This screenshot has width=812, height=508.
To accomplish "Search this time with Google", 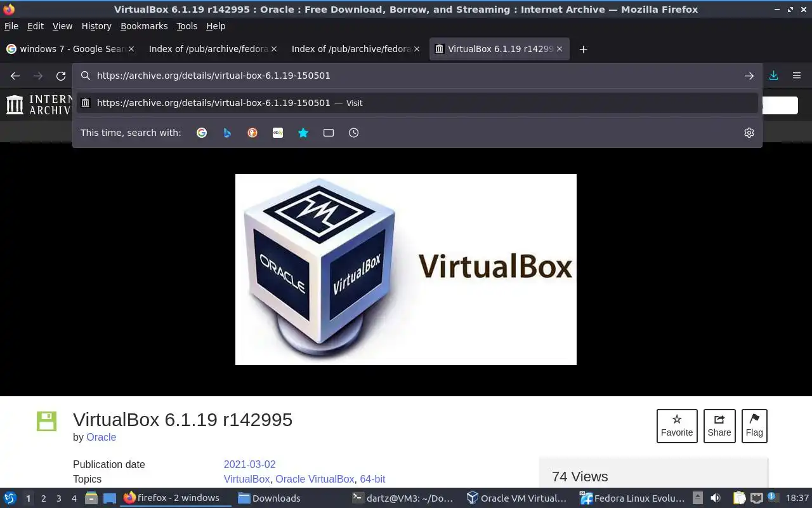I will click(202, 133).
